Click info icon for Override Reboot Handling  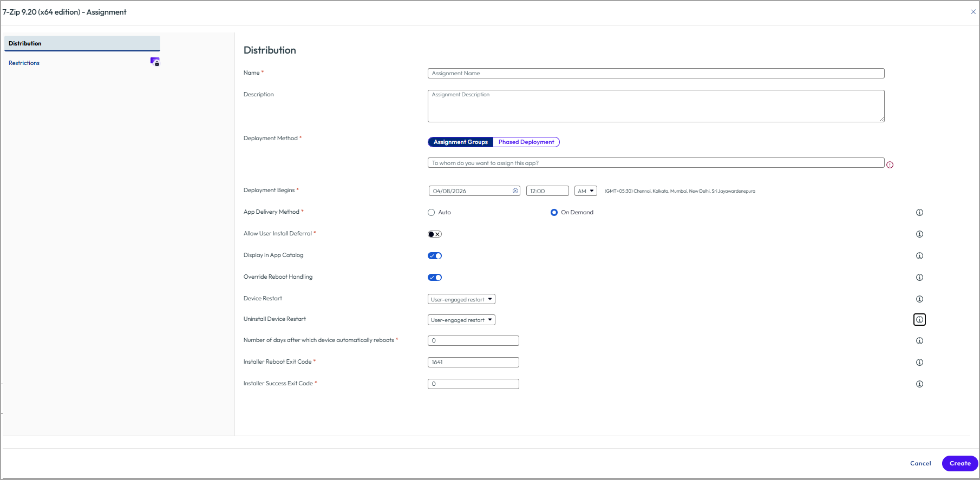(919, 278)
